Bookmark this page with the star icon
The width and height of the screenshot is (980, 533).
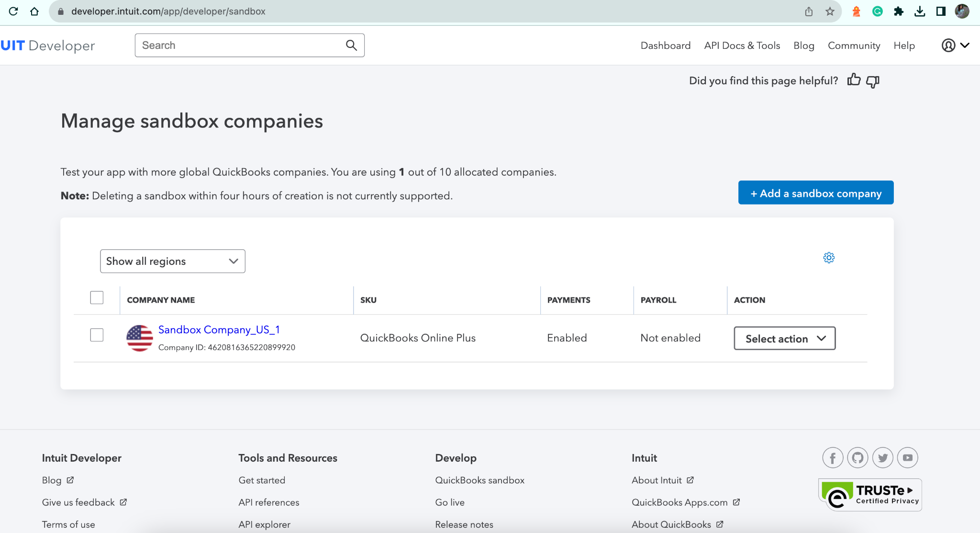(x=830, y=11)
